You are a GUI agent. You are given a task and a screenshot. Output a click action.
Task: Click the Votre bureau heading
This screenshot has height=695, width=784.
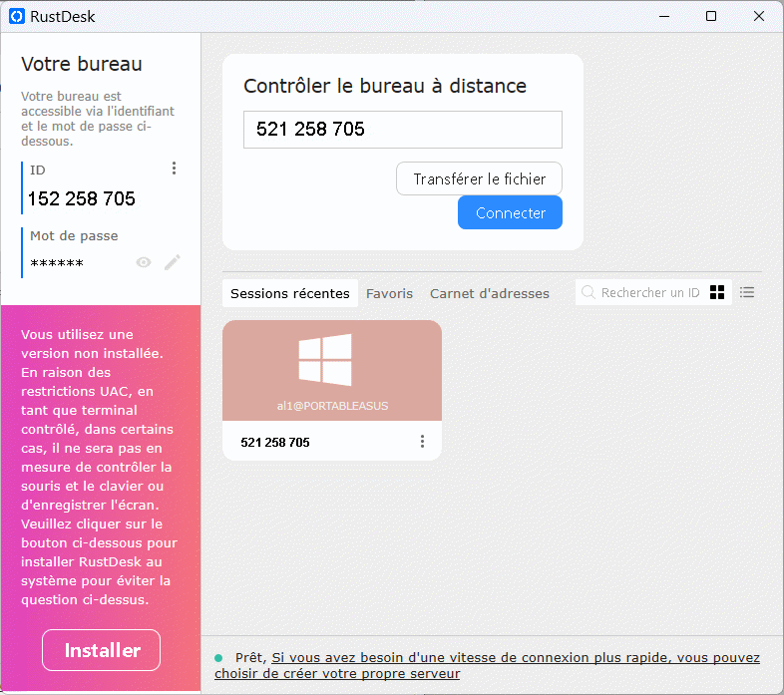tap(82, 64)
